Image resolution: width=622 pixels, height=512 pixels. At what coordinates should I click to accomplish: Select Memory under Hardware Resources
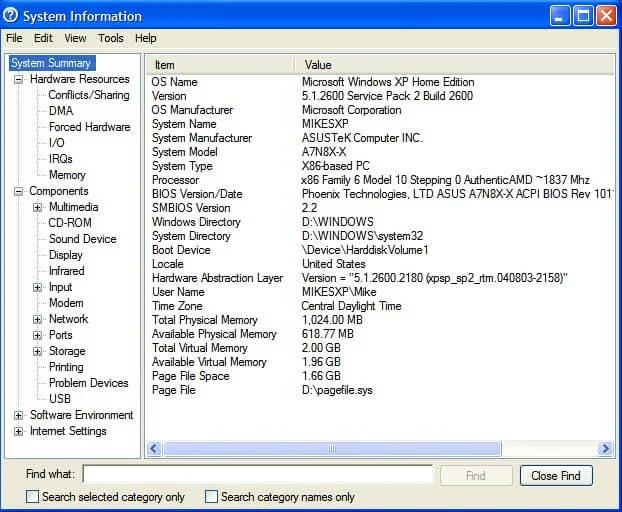pyautogui.click(x=67, y=175)
